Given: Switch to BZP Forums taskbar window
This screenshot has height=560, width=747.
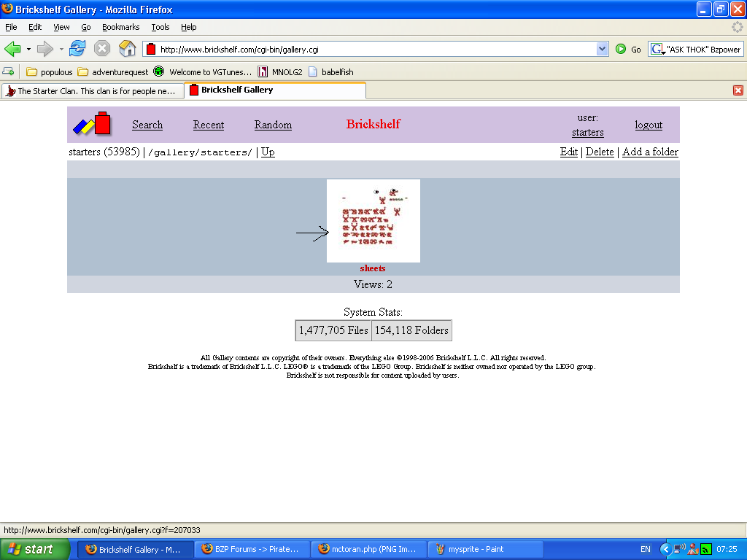Looking at the screenshot, I should click(252, 550).
